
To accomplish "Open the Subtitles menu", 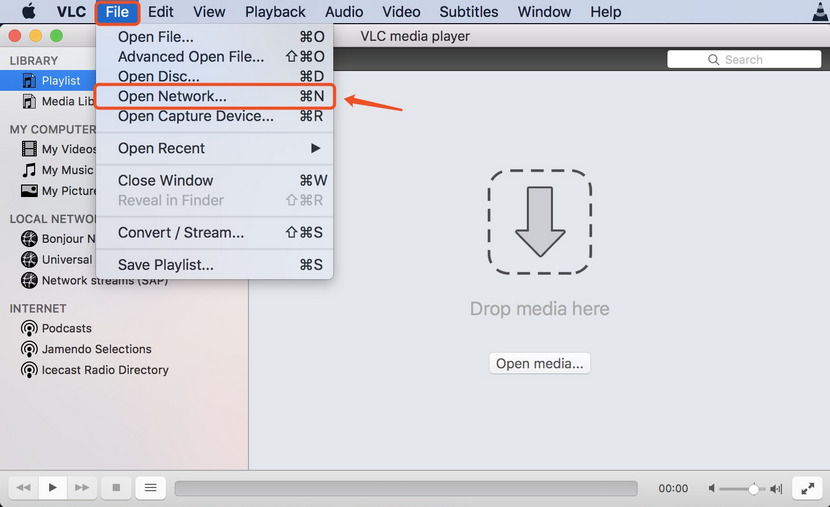I will point(468,12).
